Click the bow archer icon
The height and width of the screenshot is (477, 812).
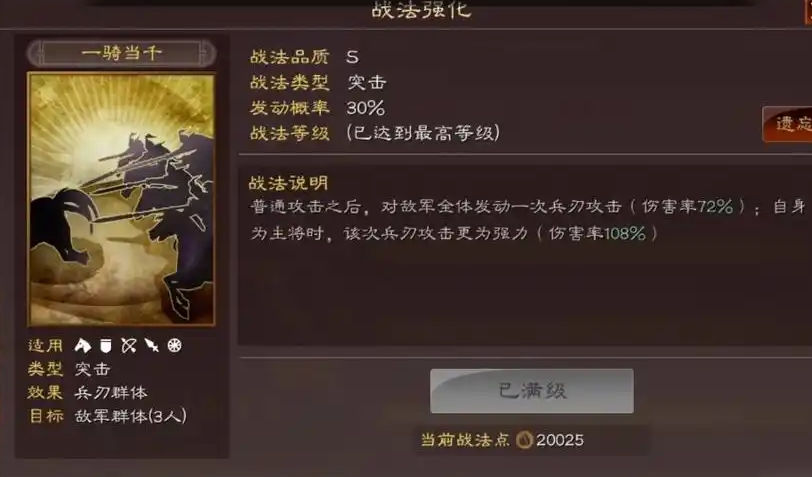pos(128,345)
